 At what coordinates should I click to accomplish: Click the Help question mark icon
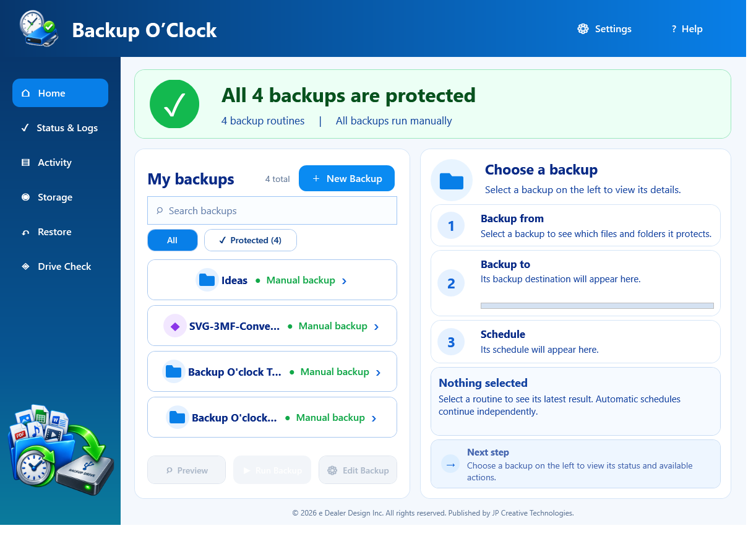click(x=674, y=29)
